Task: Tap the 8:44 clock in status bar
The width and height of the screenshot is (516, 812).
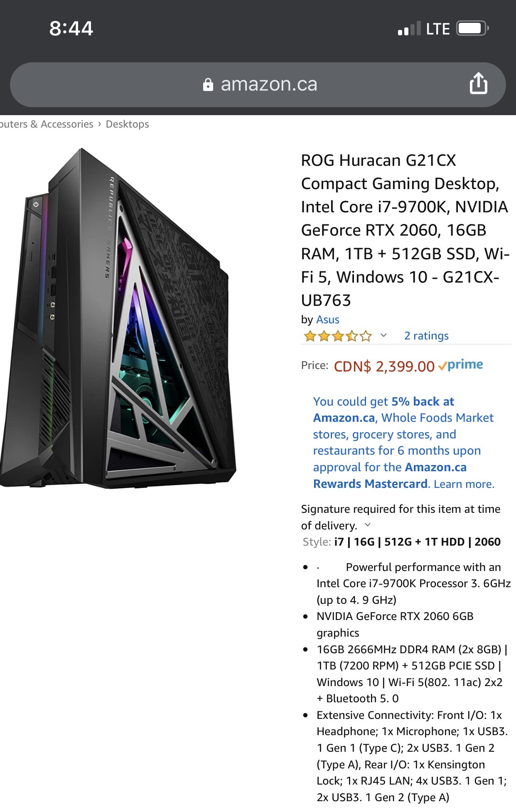Action: pos(71,28)
